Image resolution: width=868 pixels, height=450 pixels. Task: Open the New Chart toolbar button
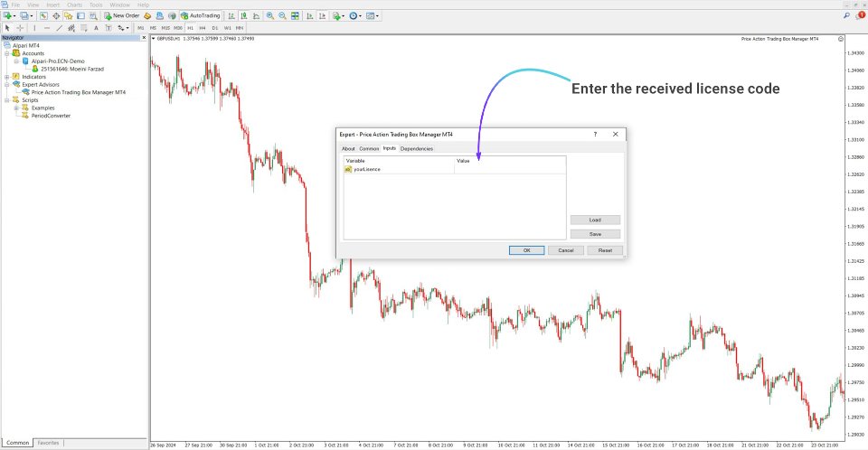[x=9, y=16]
